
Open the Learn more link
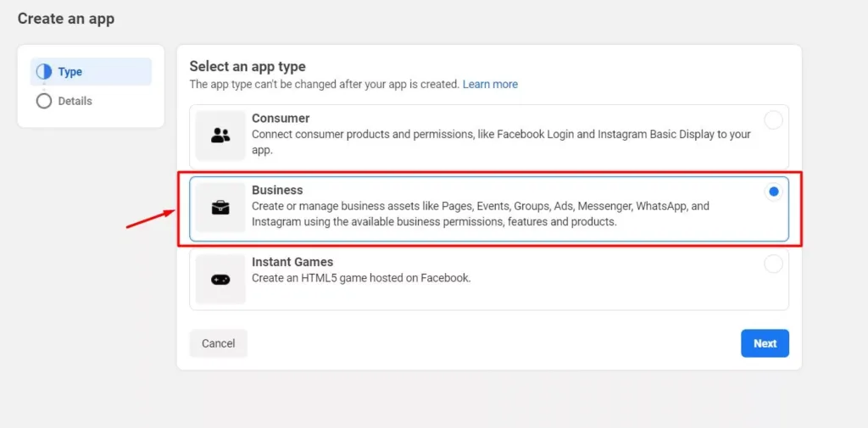coord(490,84)
